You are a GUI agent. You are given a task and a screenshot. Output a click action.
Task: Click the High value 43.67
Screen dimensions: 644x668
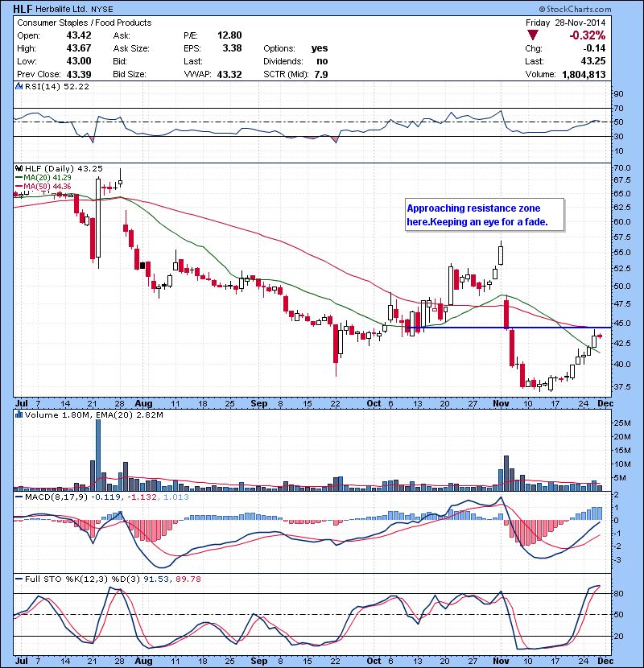78,48
